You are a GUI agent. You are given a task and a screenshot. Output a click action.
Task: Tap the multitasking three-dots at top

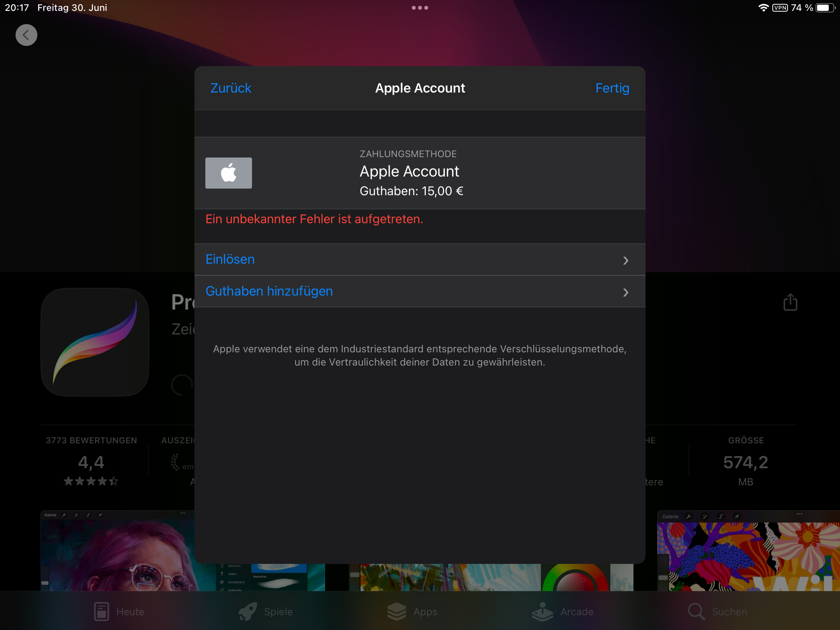pyautogui.click(x=420, y=8)
